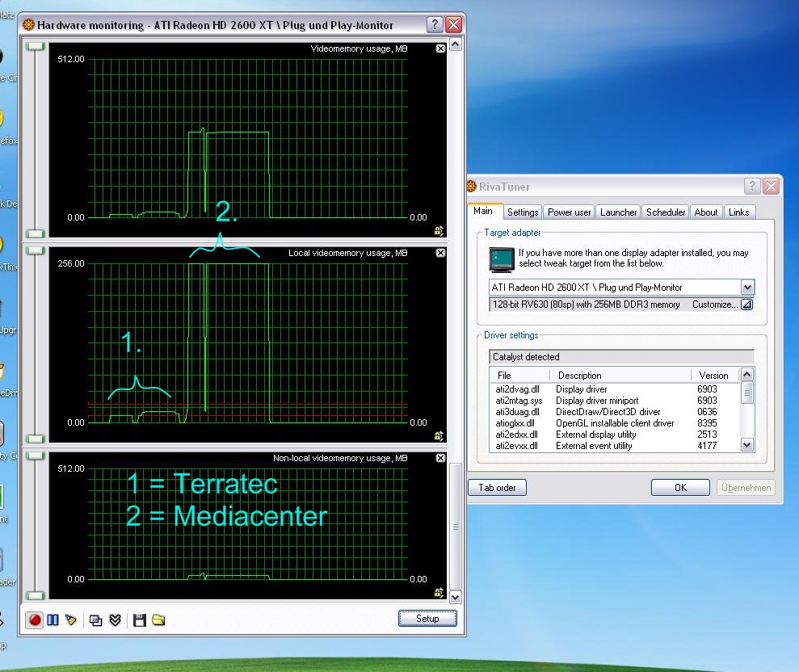Click the Tab order button
799x672 pixels.
pyautogui.click(x=498, y=488)
